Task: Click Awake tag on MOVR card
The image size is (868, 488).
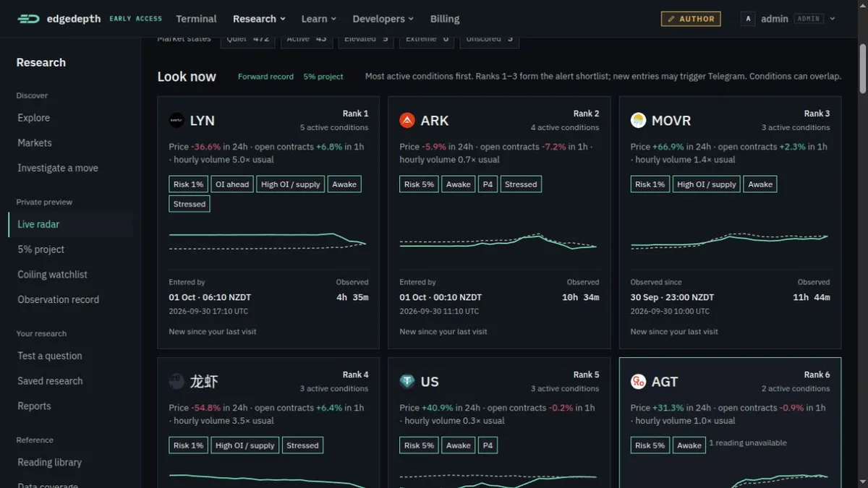Action: (760, 184)
